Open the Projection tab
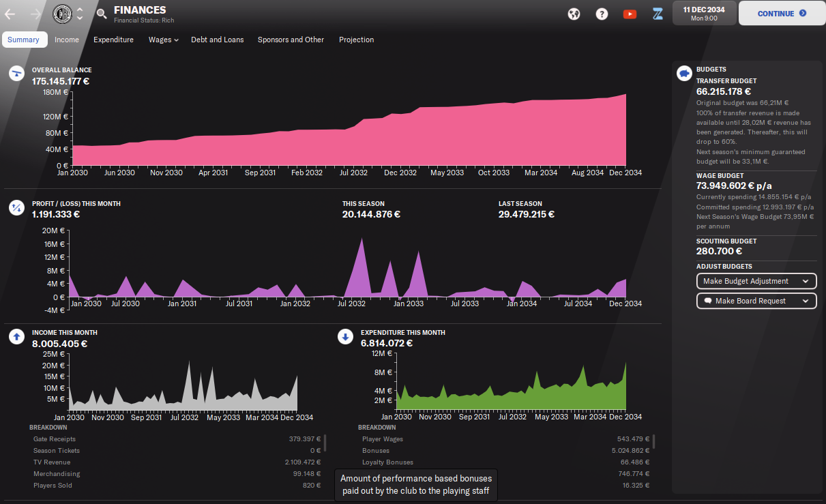Image resolution: width=826 pixels, height=504 pixels. coord(356,40)
